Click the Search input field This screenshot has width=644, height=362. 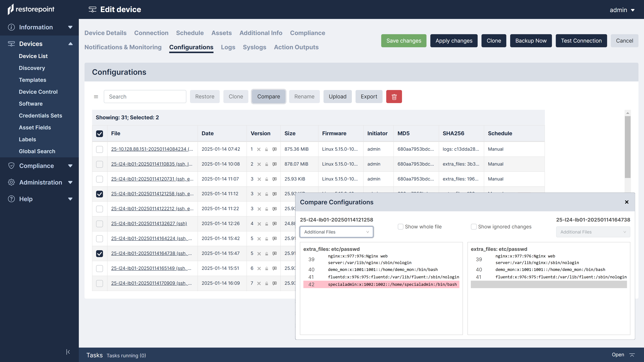point(145,96)
